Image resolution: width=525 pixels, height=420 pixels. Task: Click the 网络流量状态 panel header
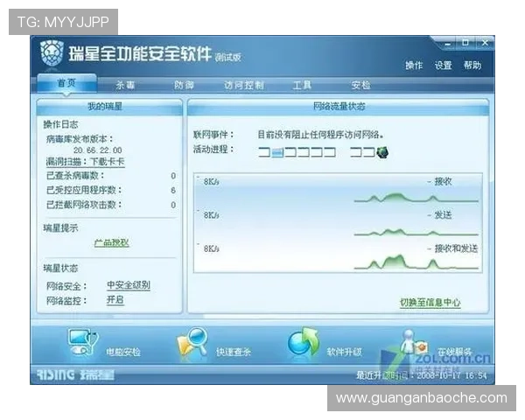[339, 107]
